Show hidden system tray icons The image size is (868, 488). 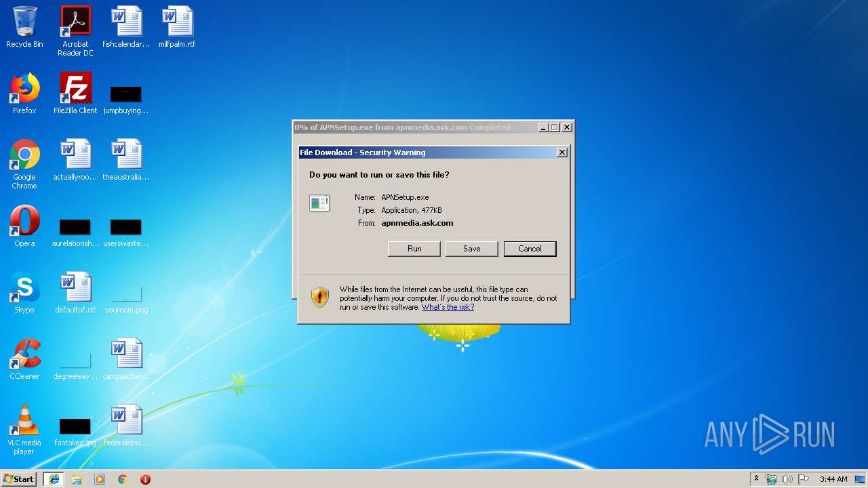click(757, 479)
